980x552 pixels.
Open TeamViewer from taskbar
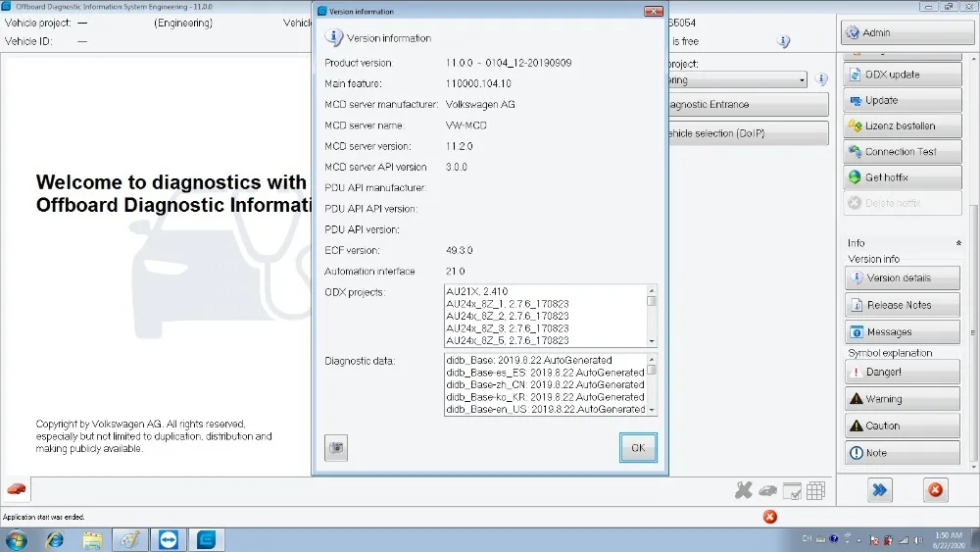click(169, 539)
